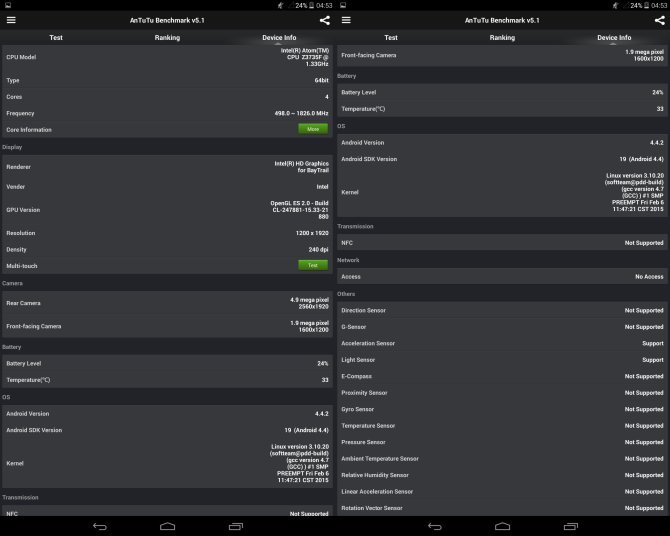
Task: Select Front-facing Camera row in left screenshot
Action: tap(168, 326)
